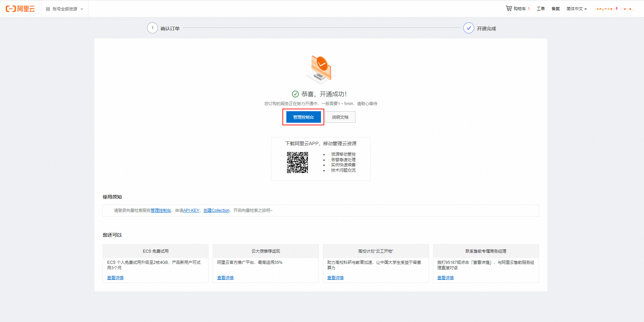Click the 资源移动管控 list item
644x322 pixels.
pyautogui.click(x=343, y=154)
